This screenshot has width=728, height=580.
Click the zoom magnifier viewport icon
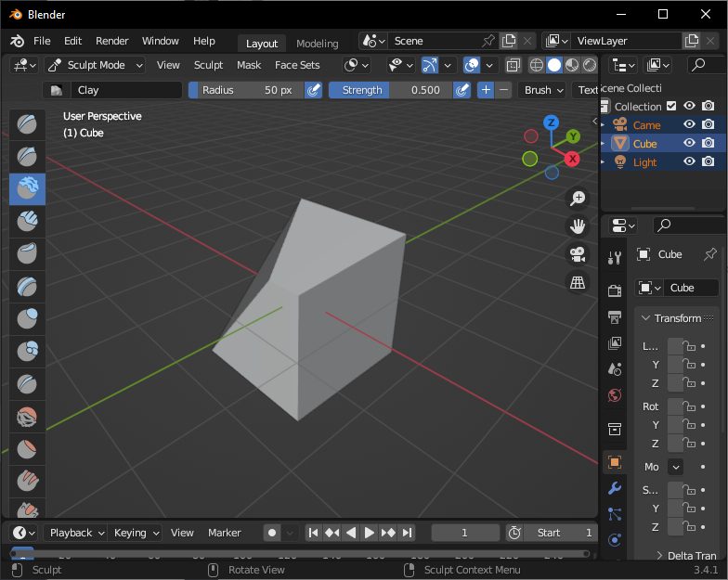pyautogui.click(x=578, y=198)
